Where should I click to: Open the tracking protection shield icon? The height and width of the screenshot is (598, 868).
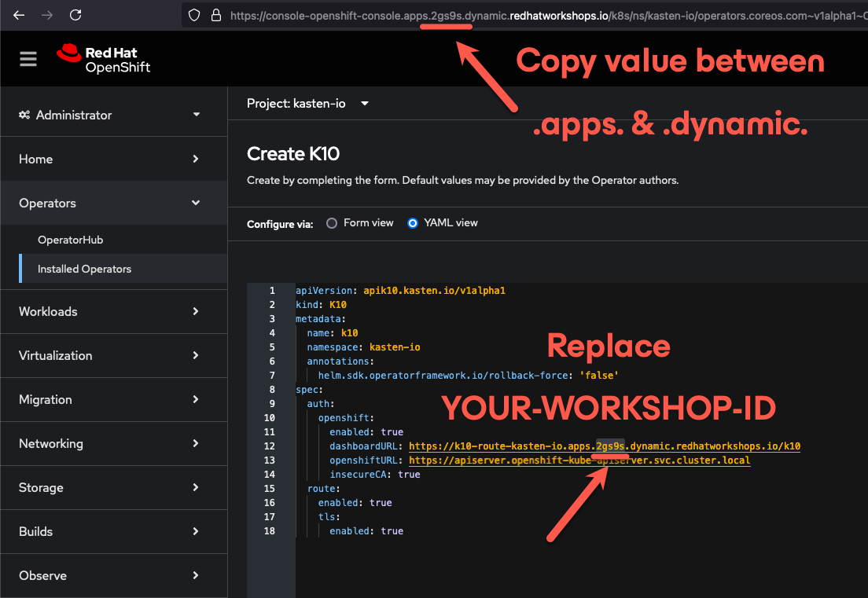pyautogui.click(x=194, y=15)
